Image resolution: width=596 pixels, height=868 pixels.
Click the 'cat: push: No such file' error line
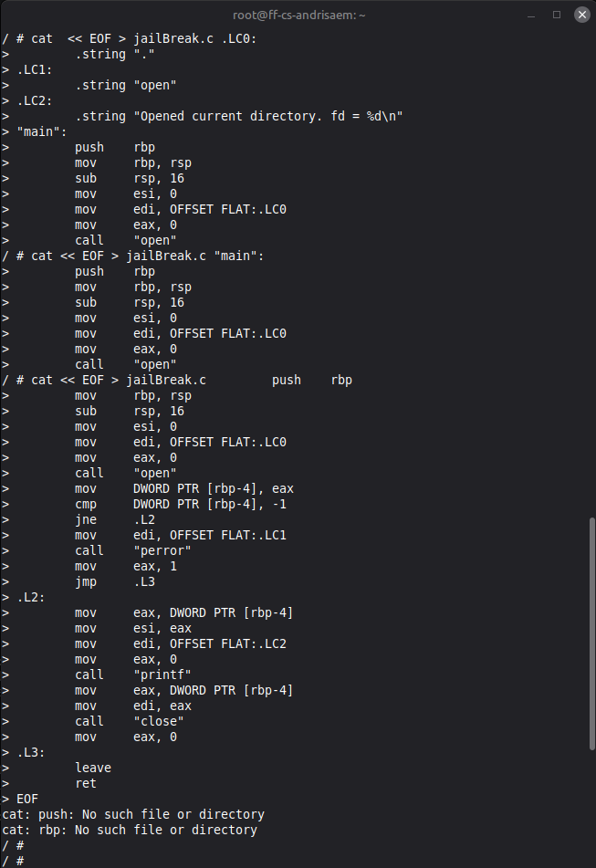point(133,814)
